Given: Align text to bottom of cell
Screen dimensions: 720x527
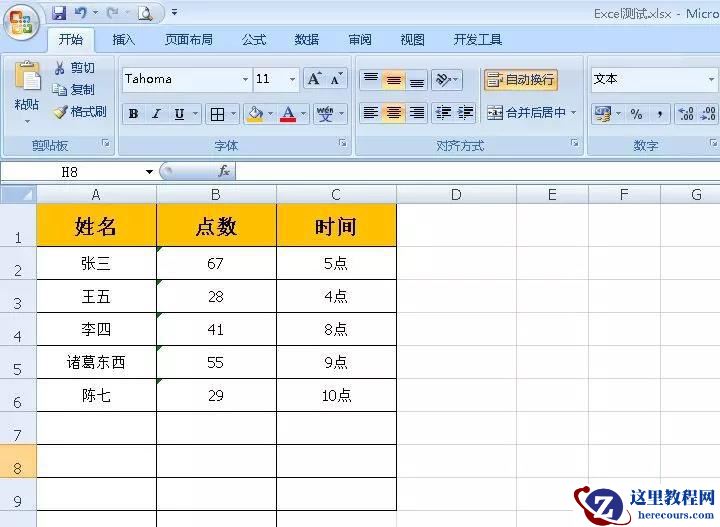Looking at the screenshot, I should coord(416,79).
